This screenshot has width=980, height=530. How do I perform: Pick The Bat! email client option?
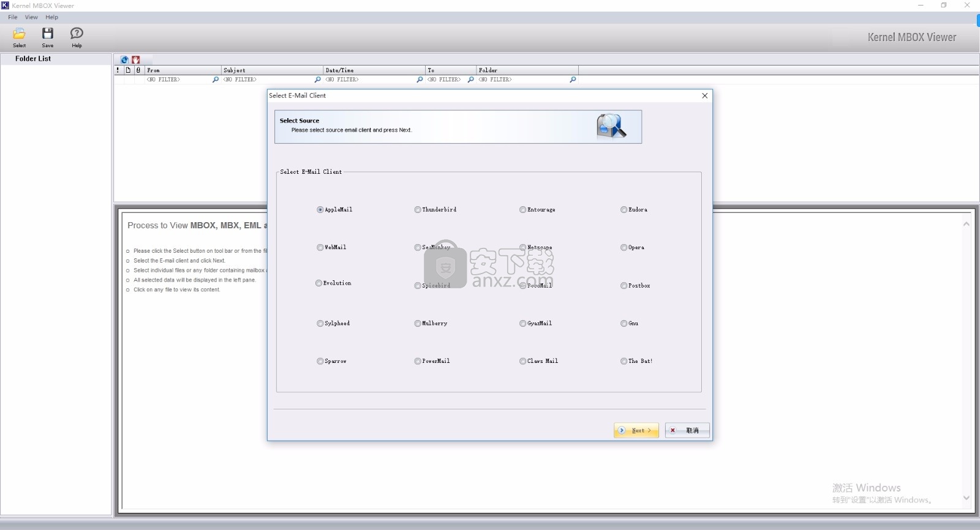click(636, 362)
